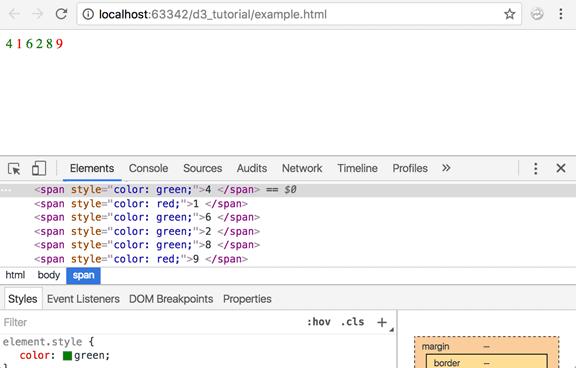The image size is (576, 368).
Task: Click the element.style selector text
Action: tap(42, 342)
